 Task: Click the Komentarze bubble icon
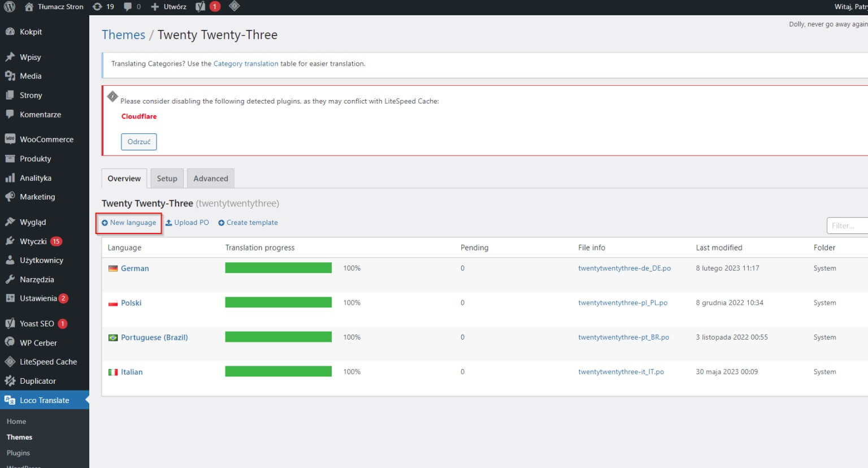(x=10, y=114)
